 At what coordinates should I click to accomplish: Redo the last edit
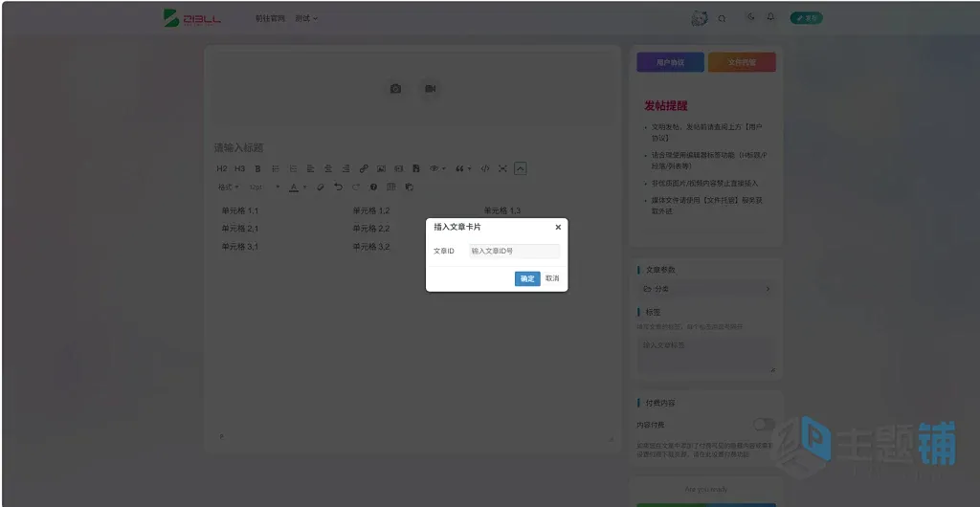coord(356,187)
